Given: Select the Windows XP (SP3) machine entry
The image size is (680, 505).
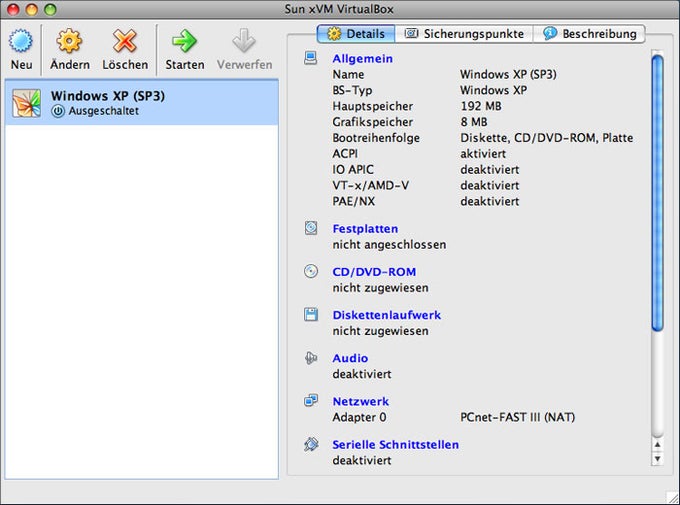Looking at the screenshot, I should click(x=141, y=103).
